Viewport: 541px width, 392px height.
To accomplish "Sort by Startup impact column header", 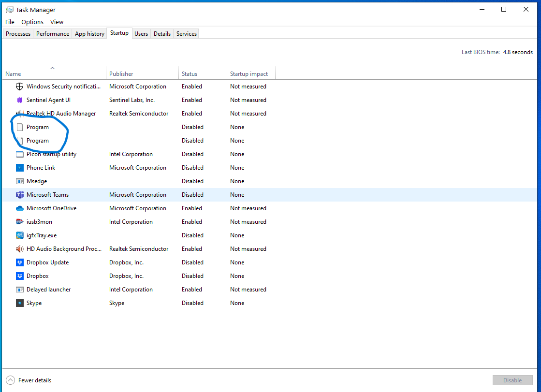I will 251,74.
